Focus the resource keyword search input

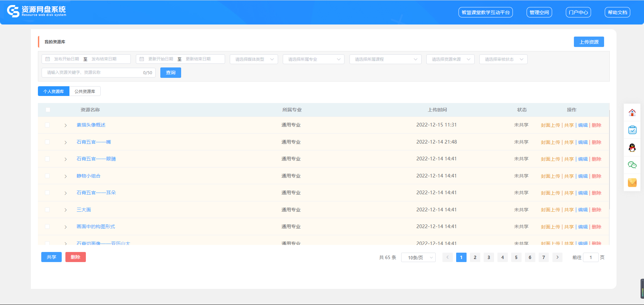tap(94, 72)
